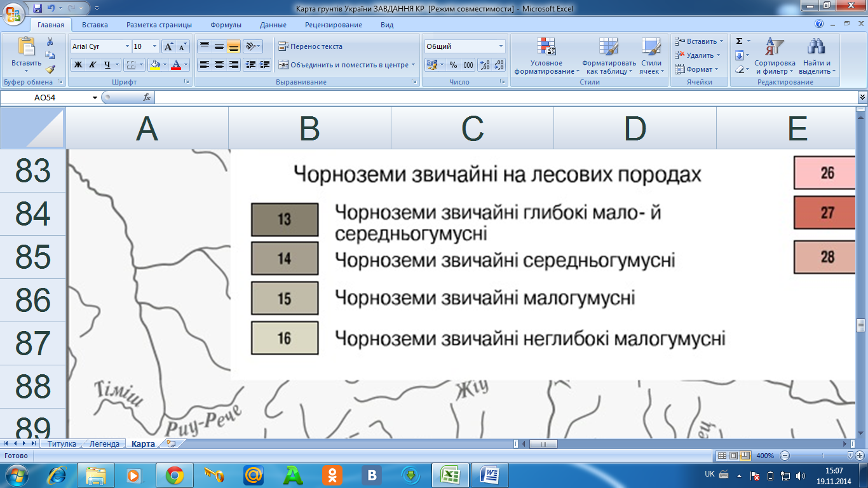Open the round Office button menu
The image size is (868, 488).
click(x=13, y=13)
